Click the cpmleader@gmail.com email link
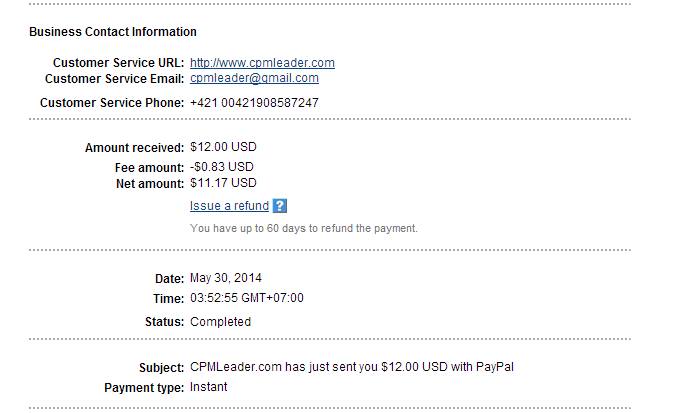 [x=254, y=78]
